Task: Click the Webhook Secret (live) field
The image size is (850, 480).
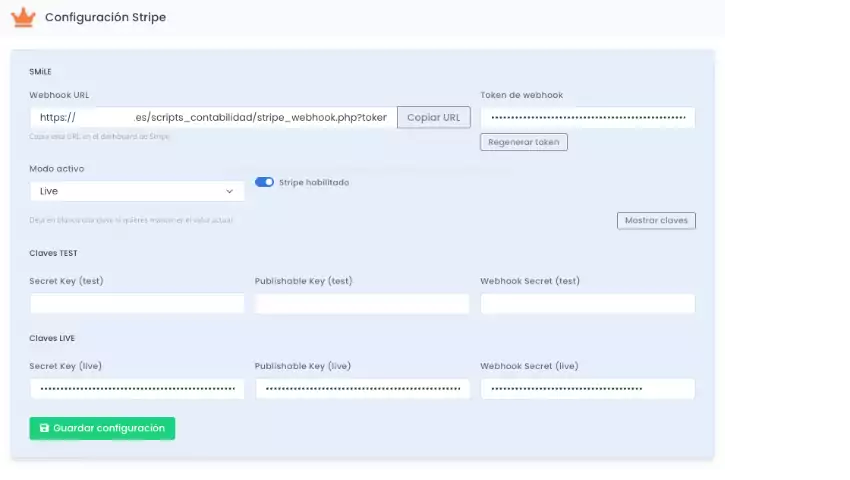Action: [588, 389]
